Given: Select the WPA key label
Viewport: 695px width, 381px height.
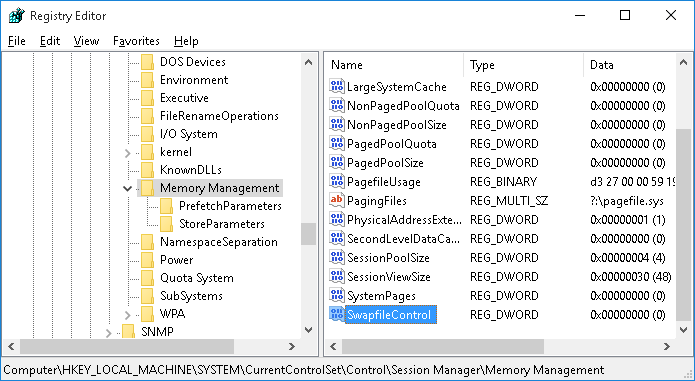Looking at the screenshot, I should coord(172,314).
